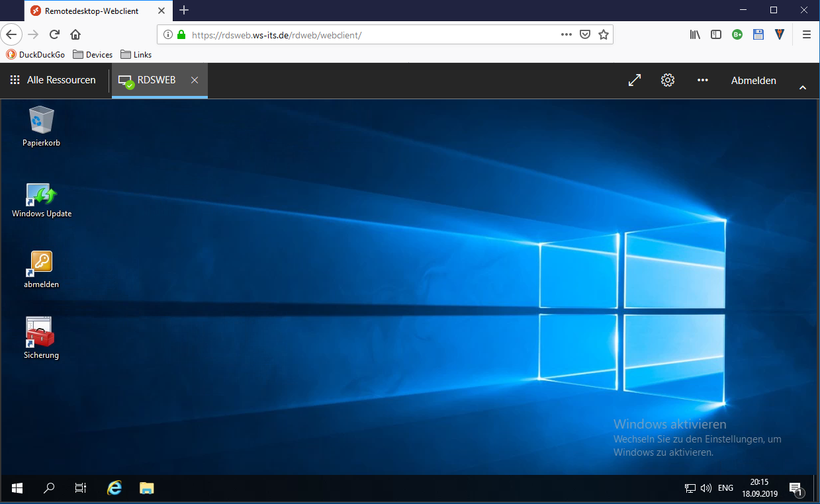Toggle the Firefox sidebar
The width and height of the screenshot is (820, 504).
pyautogui.click(x=716, y=35)
